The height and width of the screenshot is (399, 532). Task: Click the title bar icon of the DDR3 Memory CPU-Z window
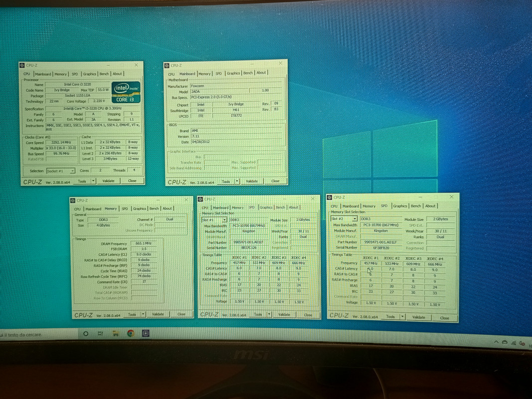(73, 200)
